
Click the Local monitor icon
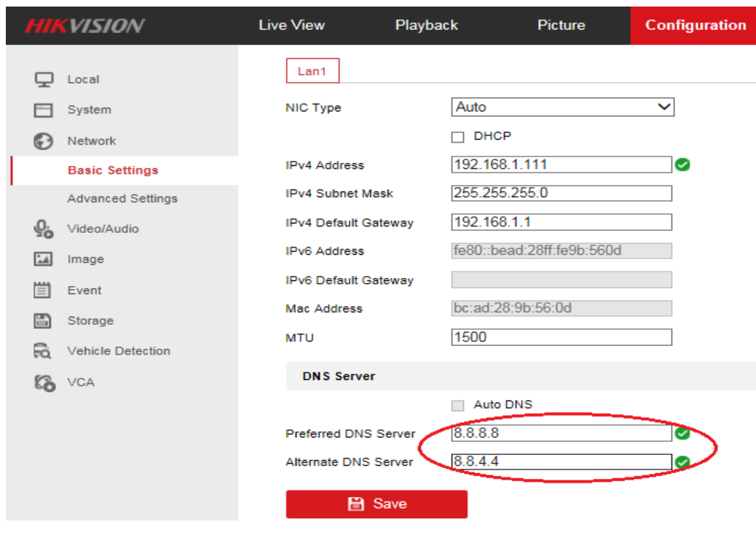coord(44,79)
